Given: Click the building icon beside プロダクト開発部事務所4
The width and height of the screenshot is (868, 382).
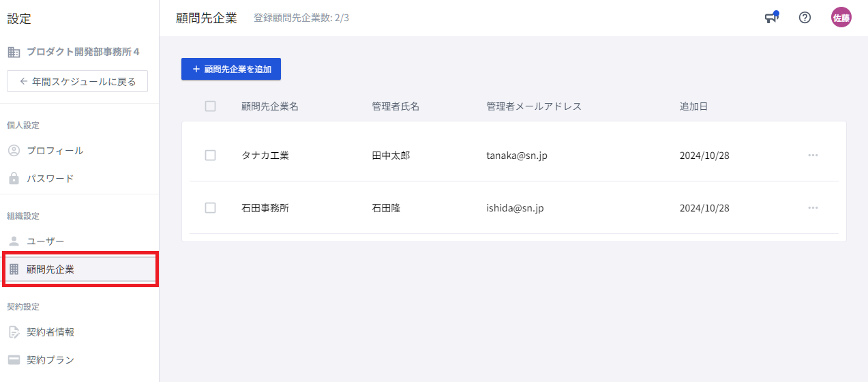Looking at the screenshot, I should tap(14, 52).
